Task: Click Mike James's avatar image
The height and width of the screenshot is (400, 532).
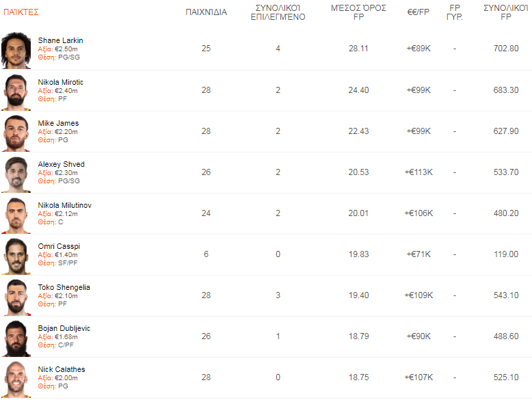Action: [x=16, y=132]
